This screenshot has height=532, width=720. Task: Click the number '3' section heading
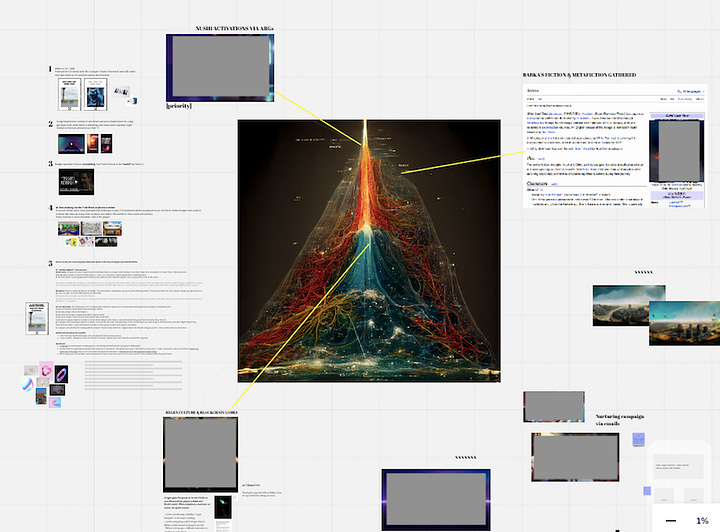pyautogui.click(x=51, y=163)
